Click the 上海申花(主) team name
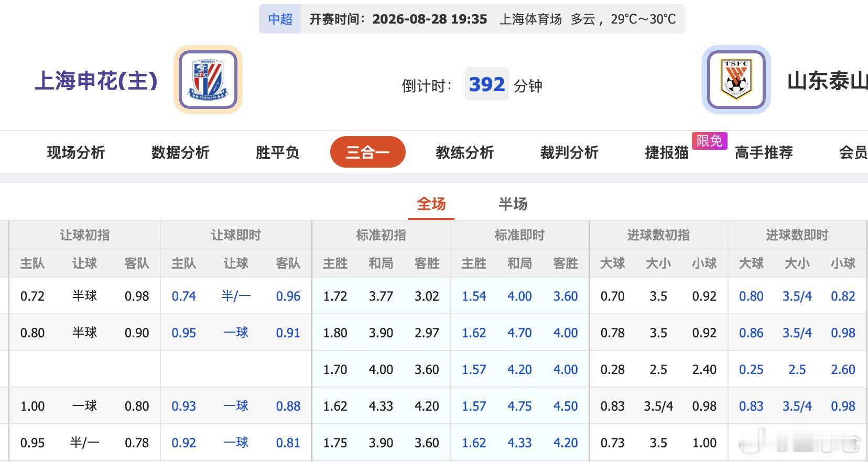This screenshot has height=462, width=868. point(96,81)
